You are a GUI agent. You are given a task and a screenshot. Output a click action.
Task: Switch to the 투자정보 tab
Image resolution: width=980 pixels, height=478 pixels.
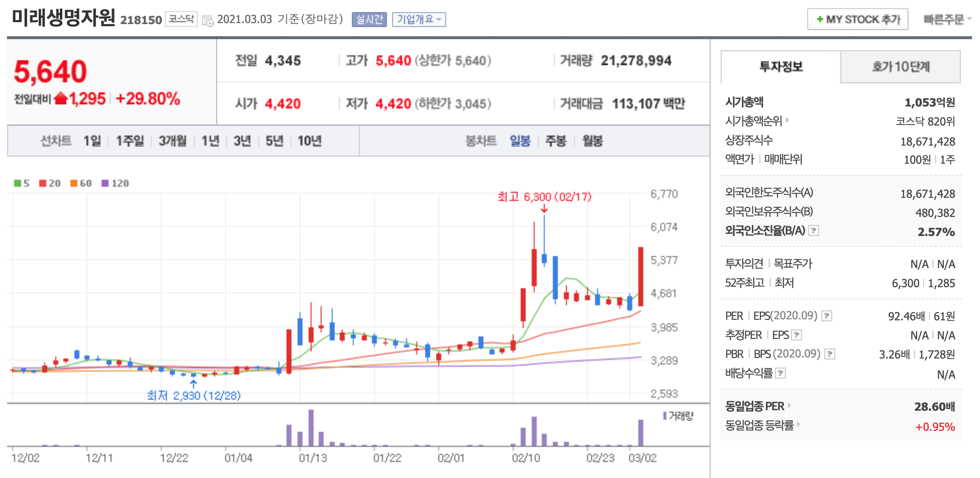pos(780,67)
